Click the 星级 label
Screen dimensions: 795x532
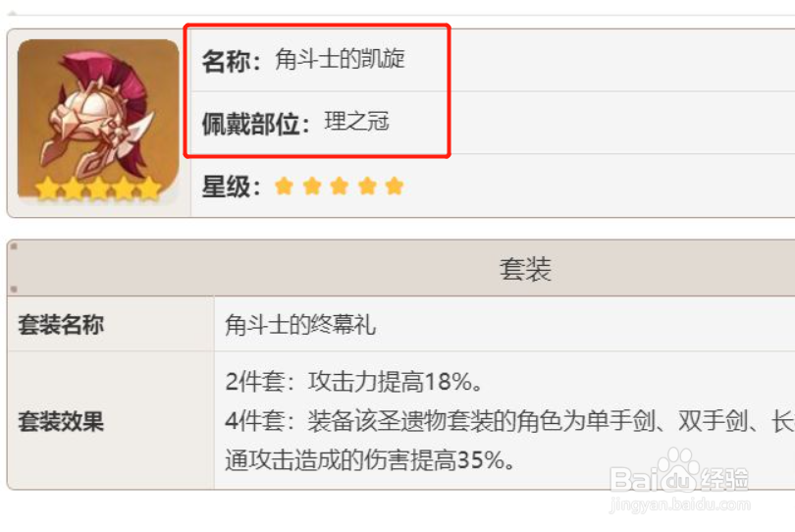point(232,186)
